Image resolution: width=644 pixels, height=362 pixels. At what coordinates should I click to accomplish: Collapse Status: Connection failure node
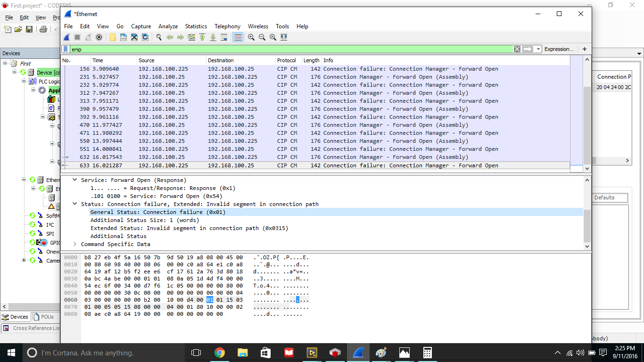click(x=74, y=204)
